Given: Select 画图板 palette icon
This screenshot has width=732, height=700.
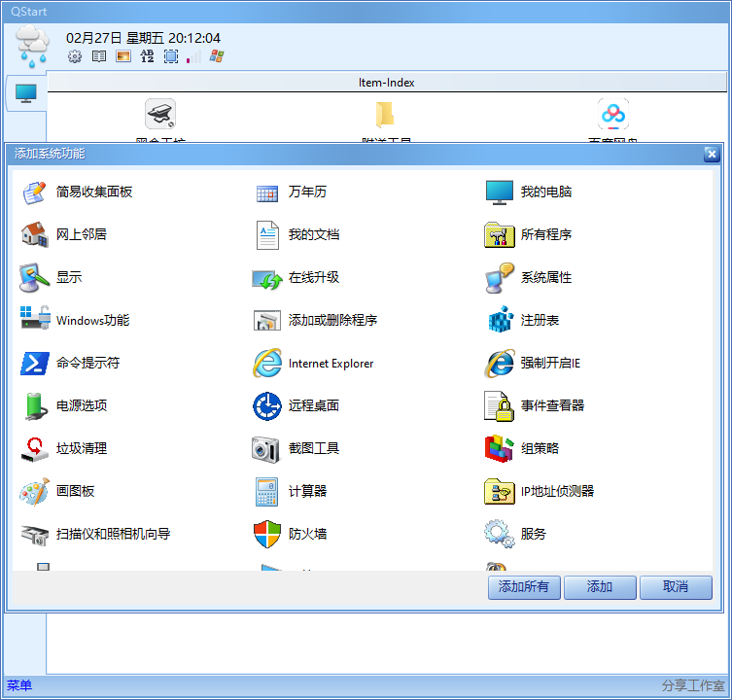Looking at the screenshot, I should pyautogui.click(x=35, y=491).
